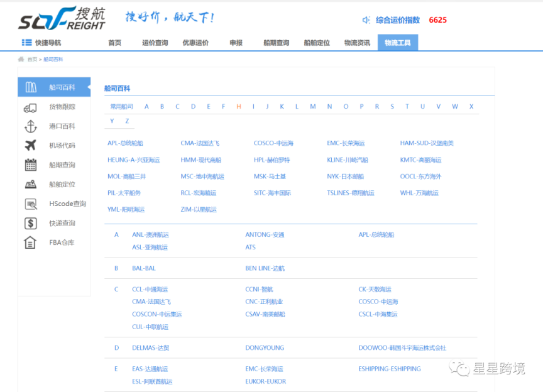Open the NYK-日本邮船 link
This screenshot has height=392, width=543.
pyautogui.click(x=345, y=177)
